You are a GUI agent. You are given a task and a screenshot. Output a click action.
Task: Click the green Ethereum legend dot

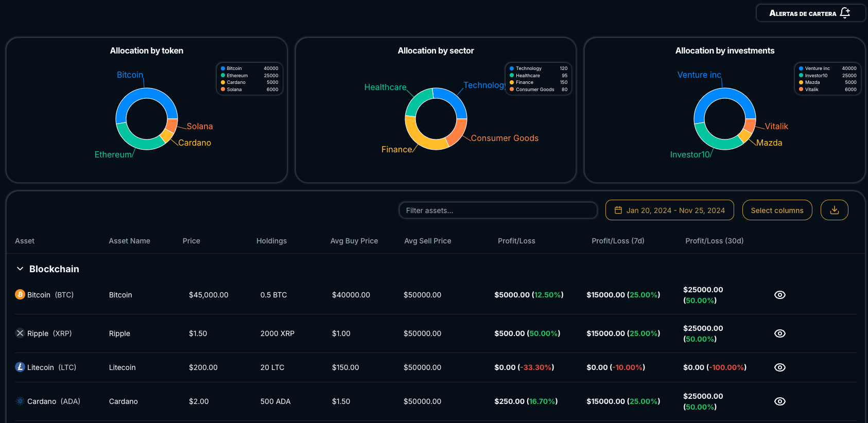tap(223, 76)
